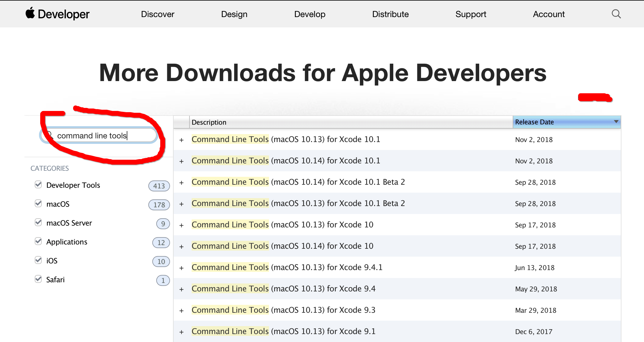This screenshot has height=342, width=644.
Task: Toggle the Release Date sort arrow
Action: pyautogui.click(x=616, y=122)
